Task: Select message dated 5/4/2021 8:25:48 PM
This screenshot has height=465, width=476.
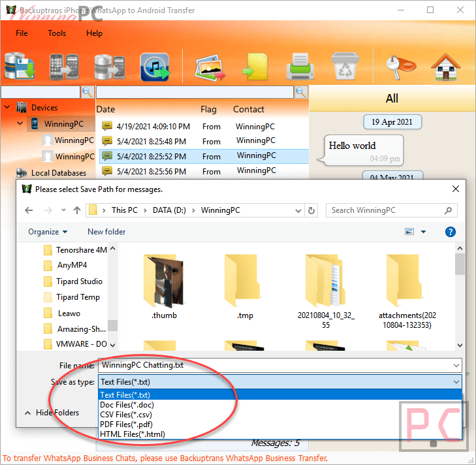Action: pyautogui.click(x=204, y=141)
